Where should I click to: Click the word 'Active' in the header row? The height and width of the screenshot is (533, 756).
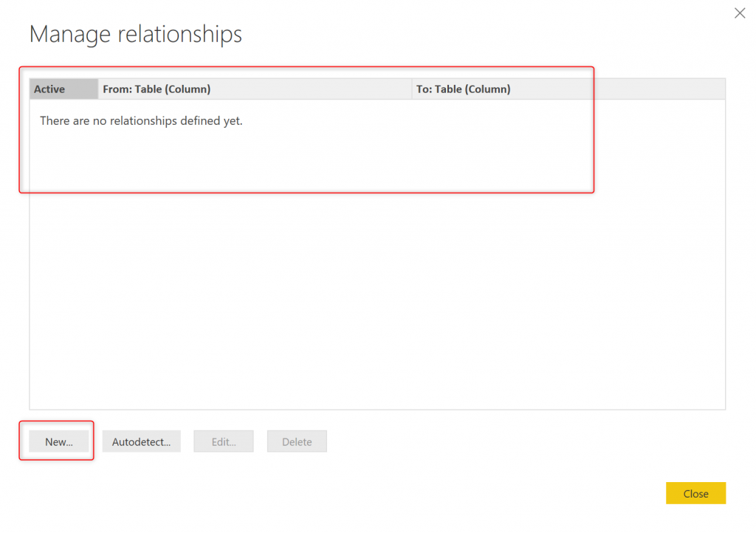pyautogui.click(x=49, y=89)
